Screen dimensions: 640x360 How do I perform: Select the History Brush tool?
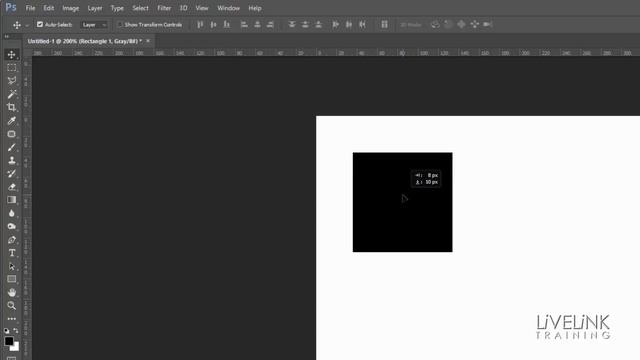pos(11,173)
